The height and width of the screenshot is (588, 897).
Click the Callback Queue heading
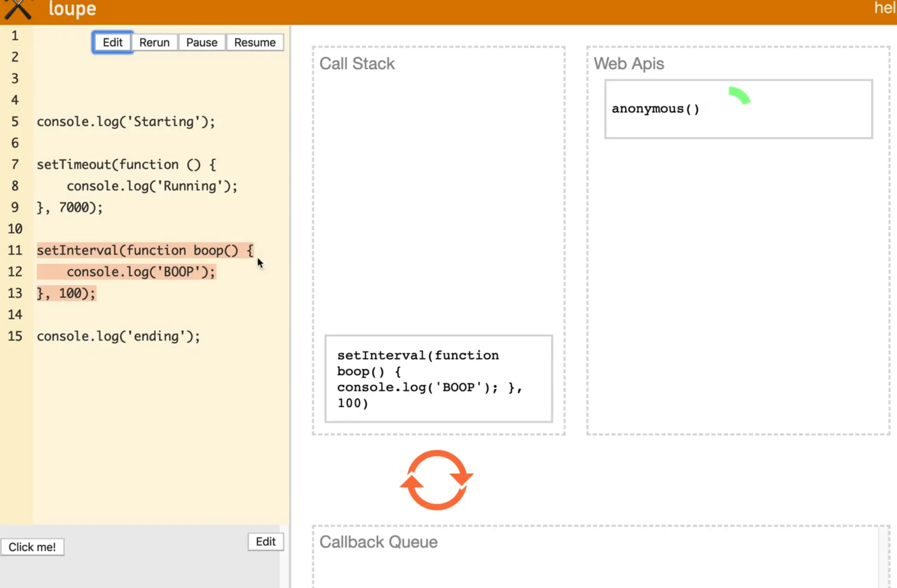[378, 542]
